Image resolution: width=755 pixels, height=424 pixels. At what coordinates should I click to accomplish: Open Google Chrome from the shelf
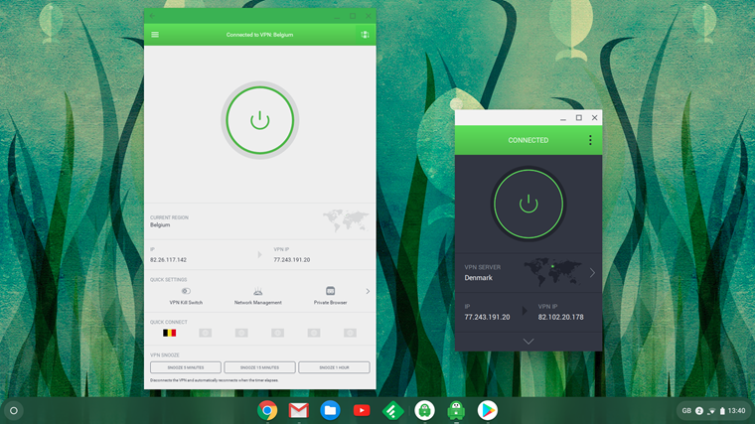(x=267, y=410)
